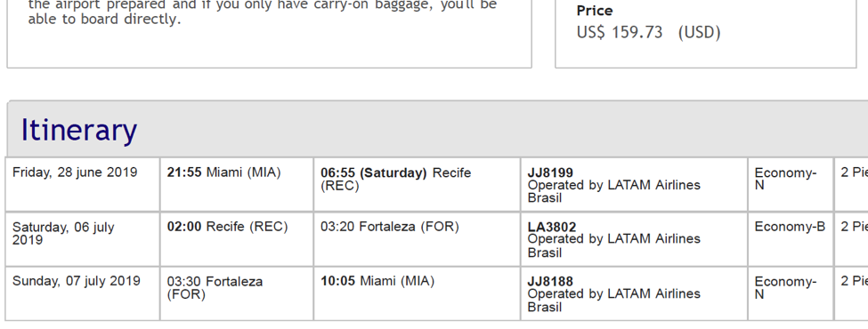Select flight number JJ8199
Image resolution: width=868 pixels, height=329 pixels.
(550, 173)
